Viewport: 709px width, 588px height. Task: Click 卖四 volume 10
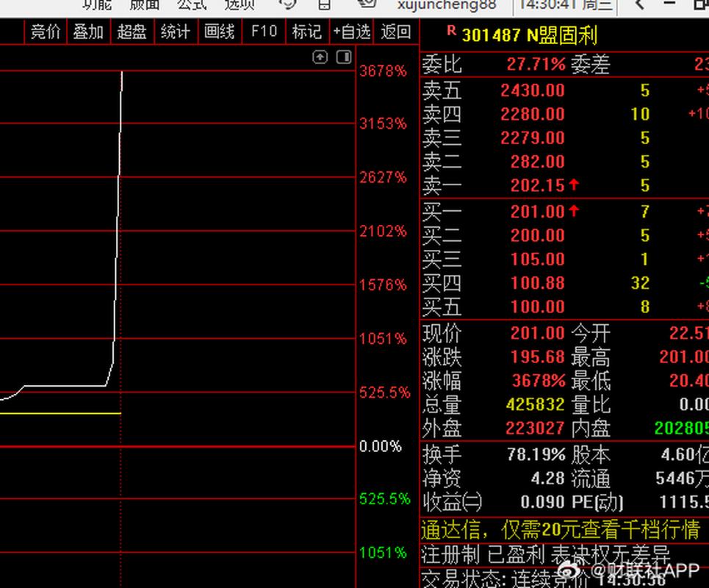click(640, 114)
